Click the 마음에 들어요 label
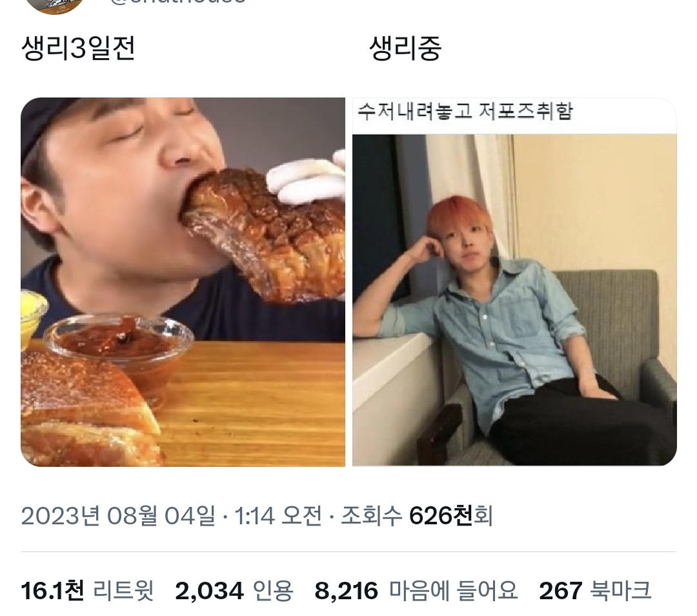697x616 pixels. click(x=454, y=591)
